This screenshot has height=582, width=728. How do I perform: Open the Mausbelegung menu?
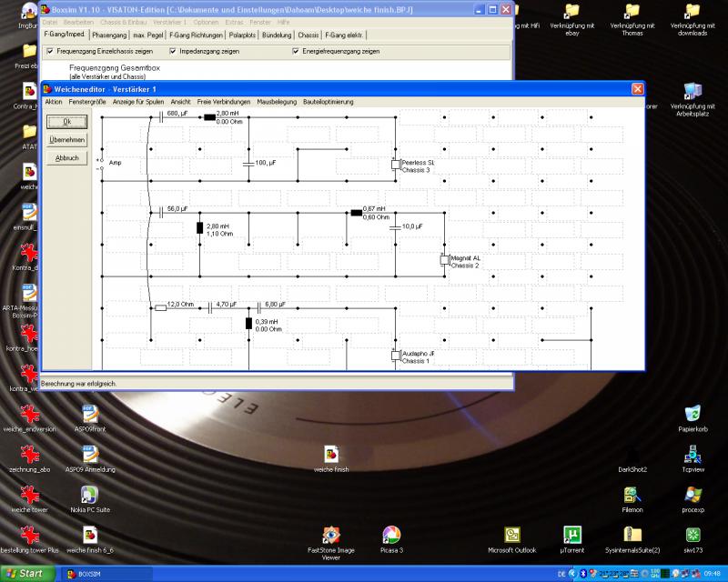[277, 102]
